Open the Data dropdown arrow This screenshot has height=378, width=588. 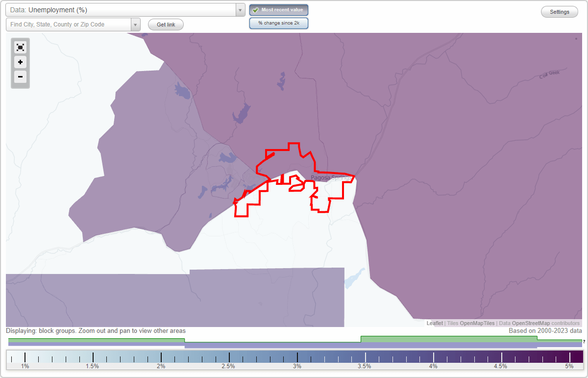[240, 10]
